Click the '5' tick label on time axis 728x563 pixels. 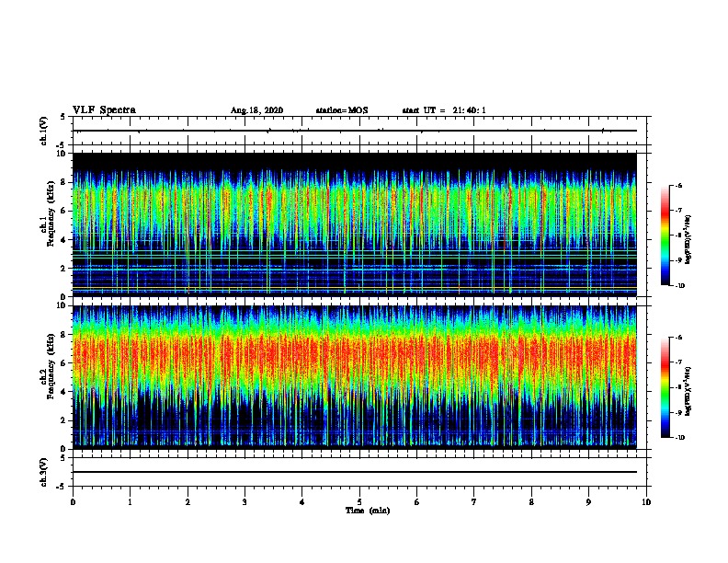(359, 502)
